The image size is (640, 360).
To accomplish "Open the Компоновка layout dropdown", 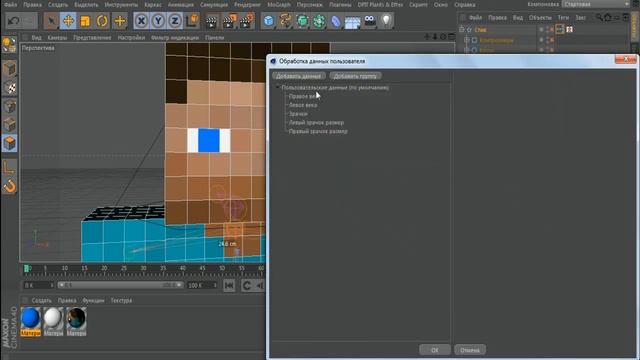I will [596, 4].
